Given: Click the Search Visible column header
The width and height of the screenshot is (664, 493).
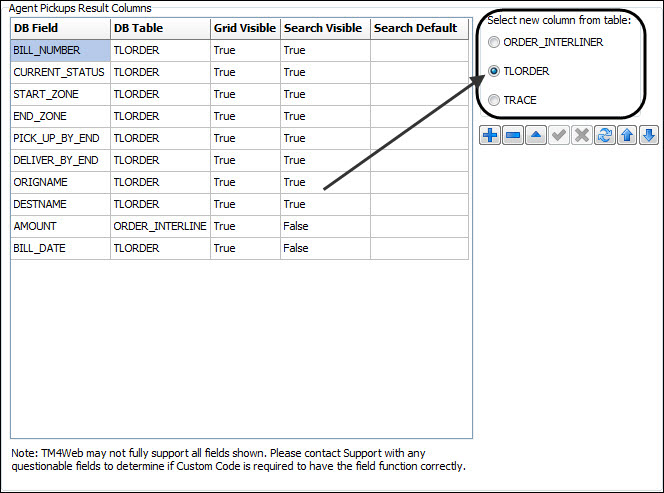Looking at the screenshot, I should [x=325, y=28].
